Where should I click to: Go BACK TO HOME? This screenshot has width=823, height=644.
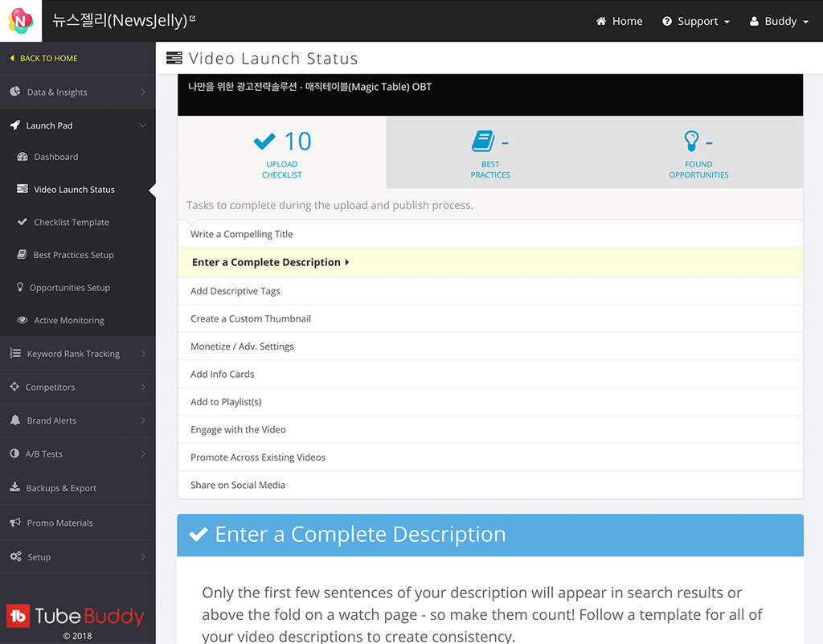(44, 58)
